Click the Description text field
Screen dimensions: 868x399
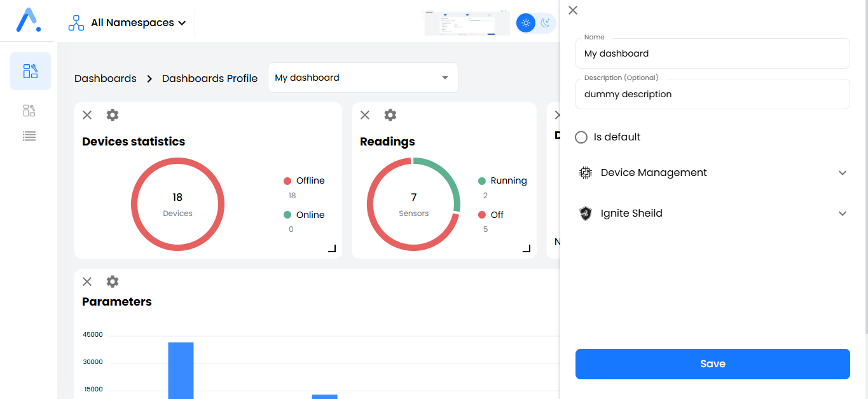click(x=712, y=93)
